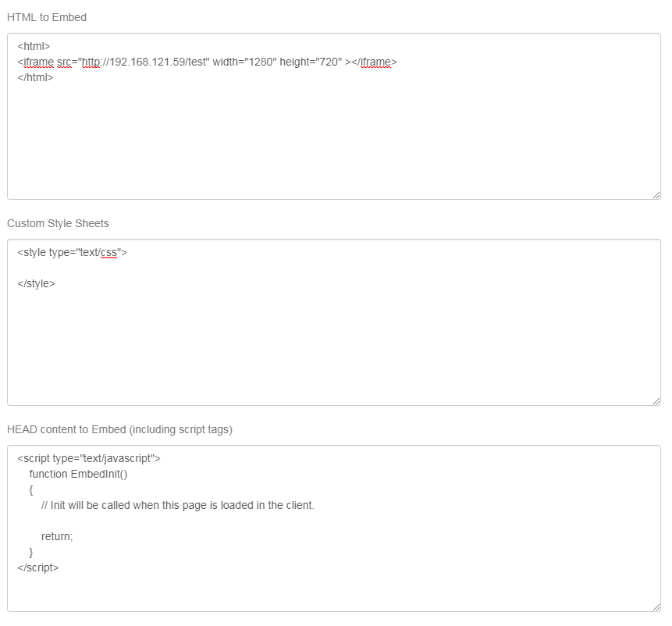Click the resize grip of HEAD content box
The height and width of the screenshot is (626, 672).
coord(656,606)
